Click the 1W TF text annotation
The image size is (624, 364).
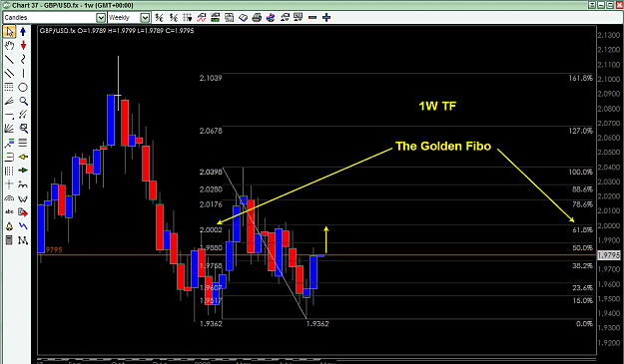437,106
